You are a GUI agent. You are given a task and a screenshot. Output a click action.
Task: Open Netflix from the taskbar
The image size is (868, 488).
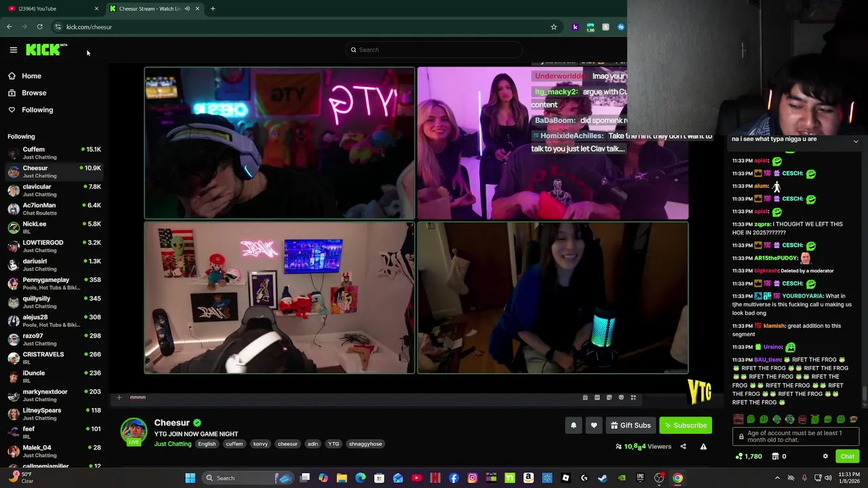(x=435, y=479)
